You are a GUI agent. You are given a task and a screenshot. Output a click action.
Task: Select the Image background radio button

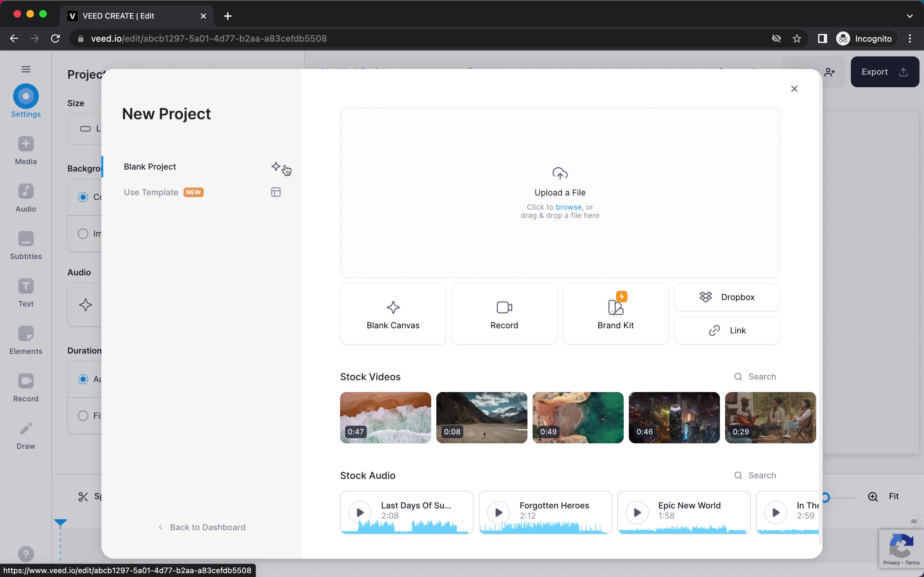(x=82, y=233)
